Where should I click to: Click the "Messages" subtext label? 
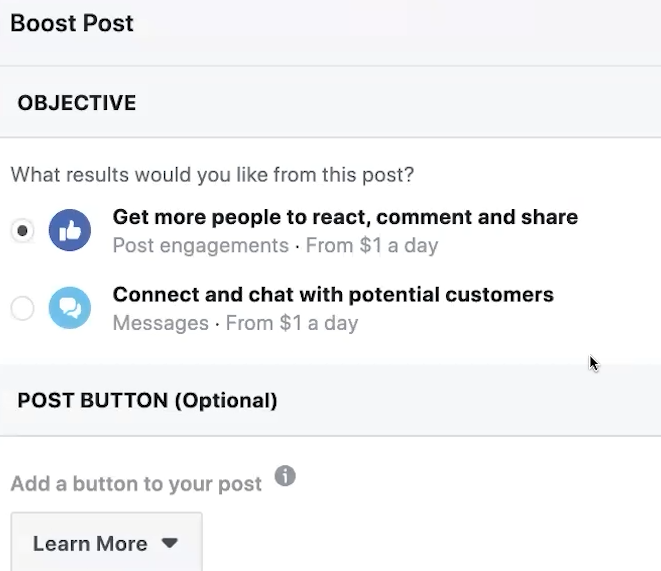tap(160, 323)
